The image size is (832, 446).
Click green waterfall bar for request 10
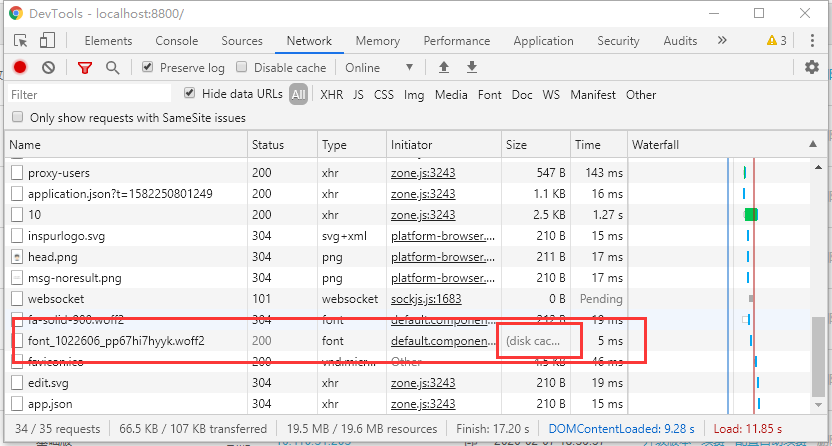coord(751,215)
